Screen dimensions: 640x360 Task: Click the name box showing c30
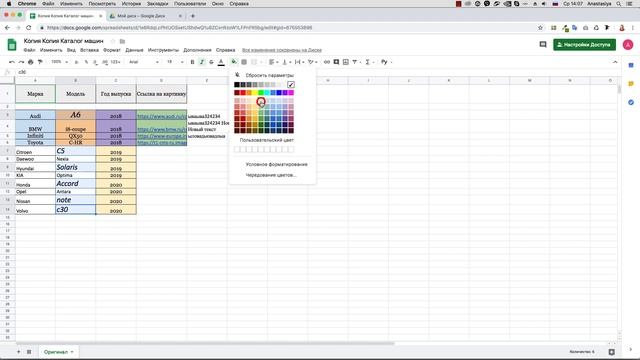point(22,72)
